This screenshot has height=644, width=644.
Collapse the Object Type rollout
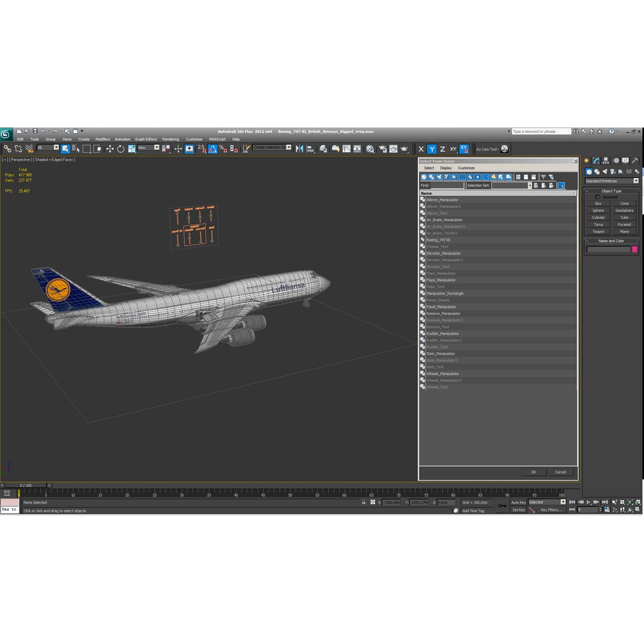tap(612, 191)
